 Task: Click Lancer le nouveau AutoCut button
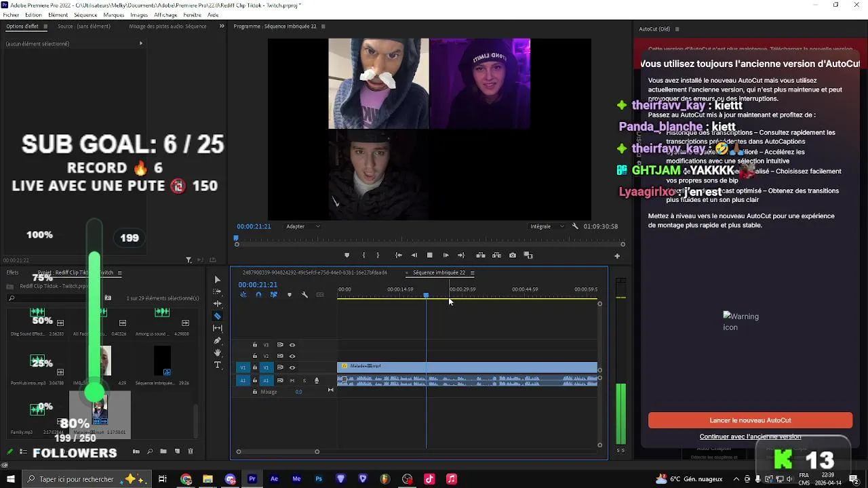(x=750, y=420)
